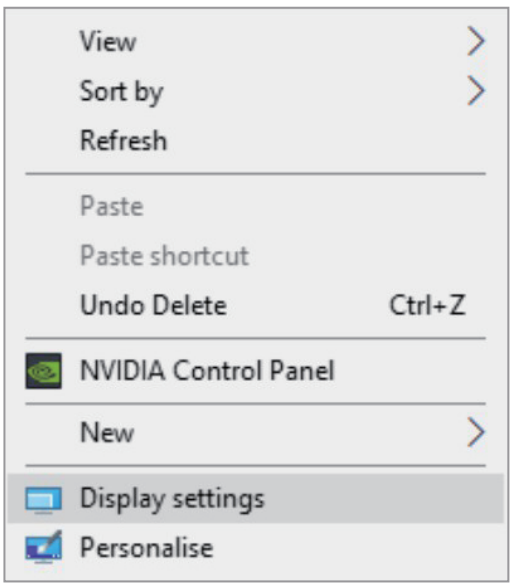
Task: Choose Undo Delete
Action: click(255, 305)
